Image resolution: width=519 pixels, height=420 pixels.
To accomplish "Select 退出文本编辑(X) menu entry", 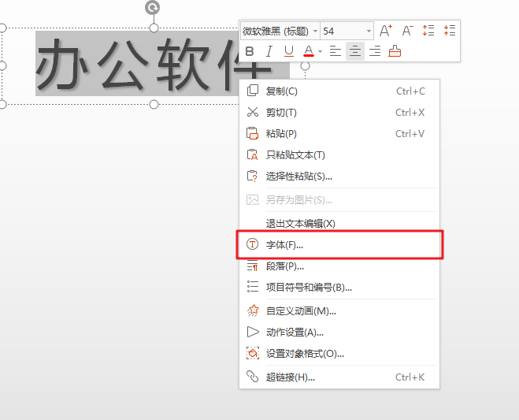I will pos(339,224).
